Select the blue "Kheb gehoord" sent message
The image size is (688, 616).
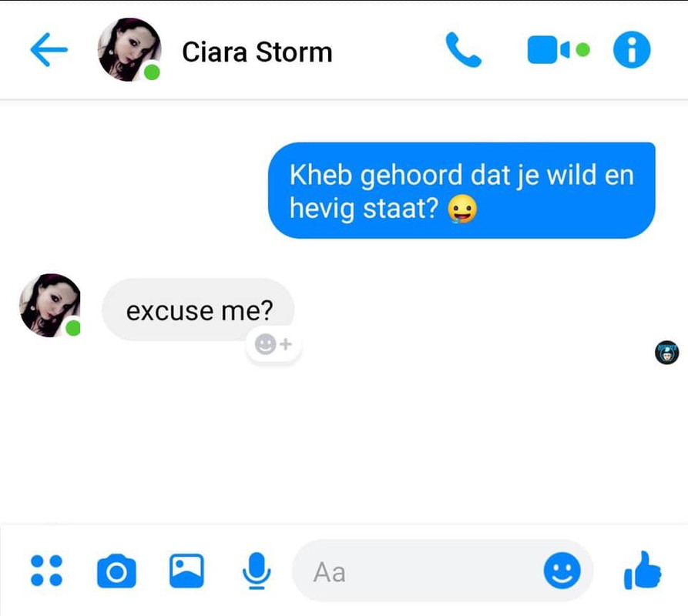[x=461, y=190]
